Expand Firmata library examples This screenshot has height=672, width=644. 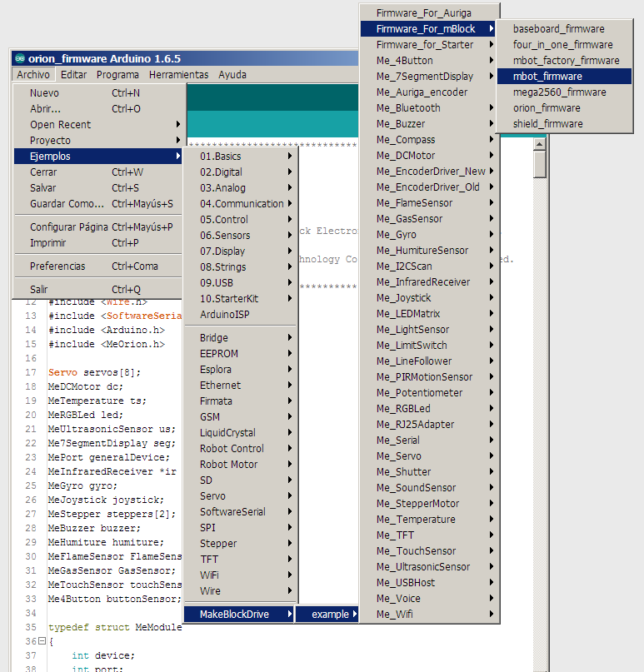tap(241, 401)
